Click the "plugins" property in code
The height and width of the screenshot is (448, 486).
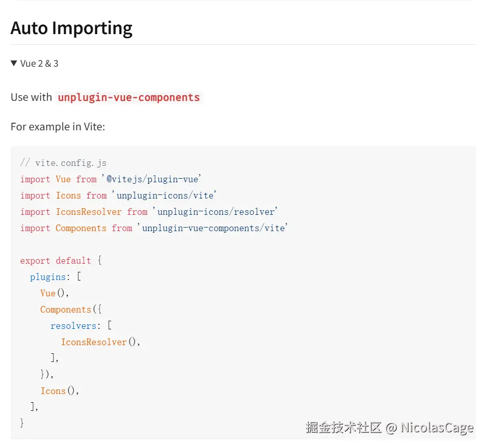click(x=48, y=277)
